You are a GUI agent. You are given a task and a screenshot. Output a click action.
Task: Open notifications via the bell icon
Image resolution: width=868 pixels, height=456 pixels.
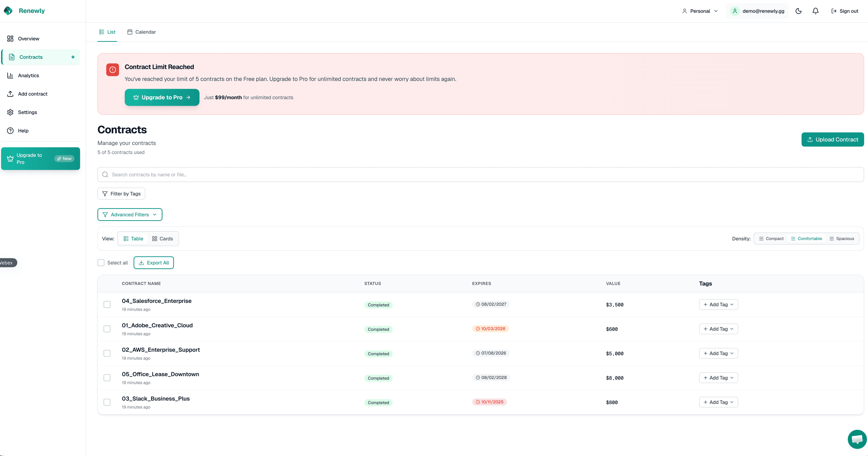(815, 11)
